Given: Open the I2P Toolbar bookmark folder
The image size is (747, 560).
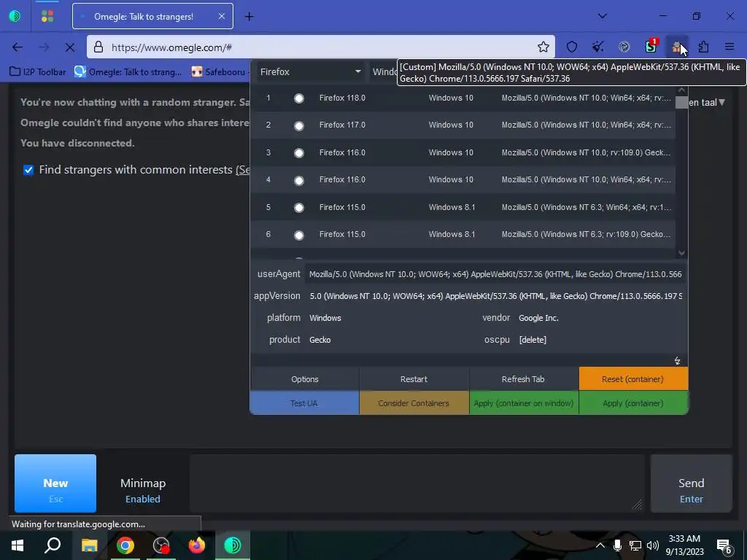Looking at the screenshot, I should click(38, 72).
